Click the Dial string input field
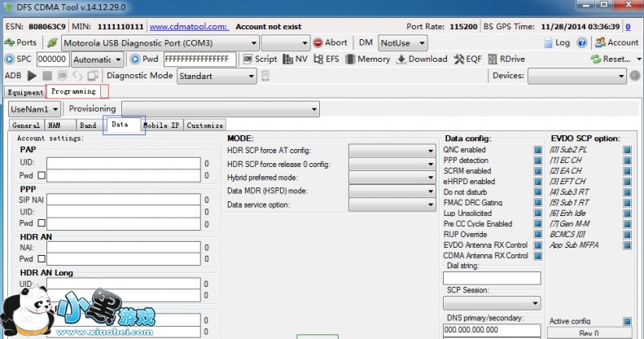 (x=492, y=278)
